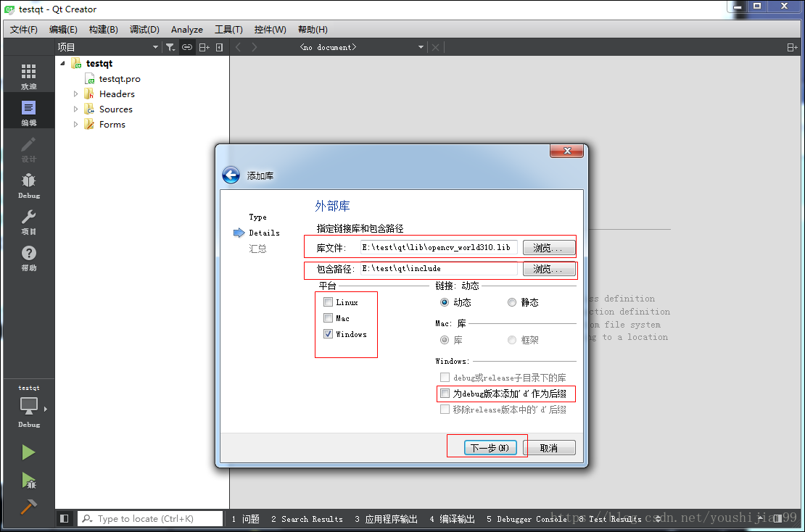The height and width of the screenshot is (532, 805).
Task: Select the testqt.pro file icon
Action: [89, 78]
